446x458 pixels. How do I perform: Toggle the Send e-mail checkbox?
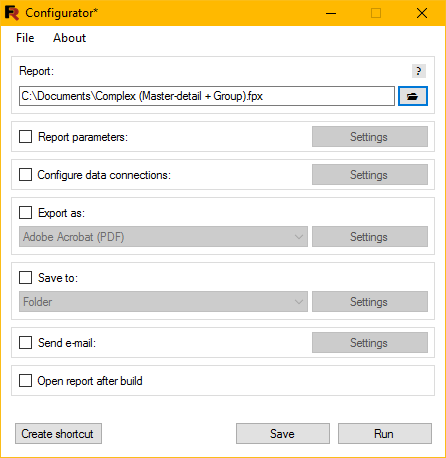(26, 343)
